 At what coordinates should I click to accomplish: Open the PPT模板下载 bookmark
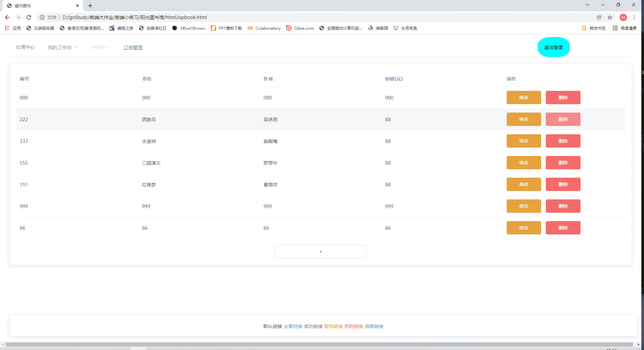pos(226,28)
